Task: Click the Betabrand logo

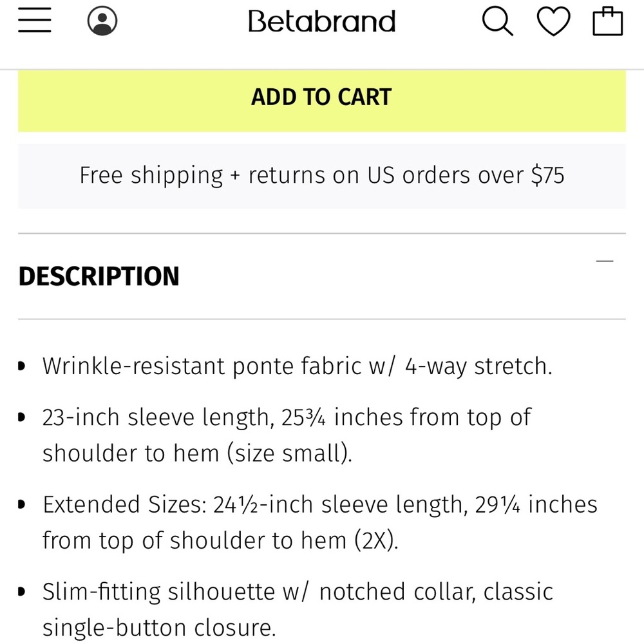Action: (322, 22)
